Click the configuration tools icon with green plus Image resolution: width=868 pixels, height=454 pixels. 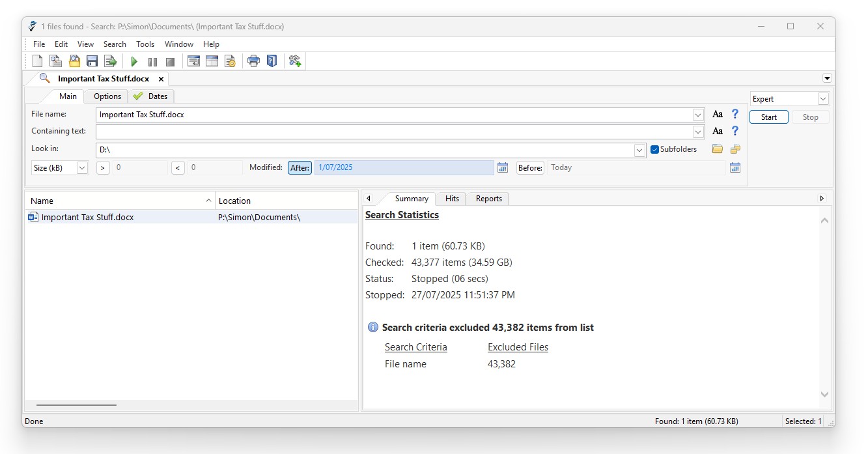[295, 61]
